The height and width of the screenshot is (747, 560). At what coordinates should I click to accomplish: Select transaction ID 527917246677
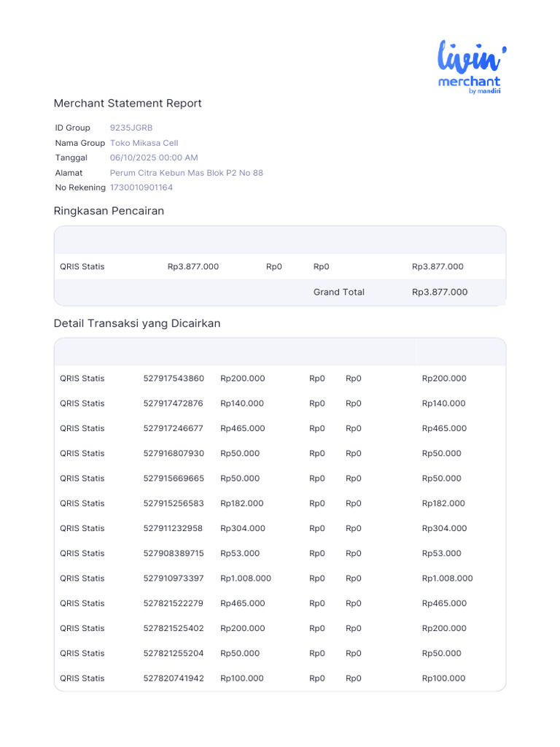click(x=174, y=428)
